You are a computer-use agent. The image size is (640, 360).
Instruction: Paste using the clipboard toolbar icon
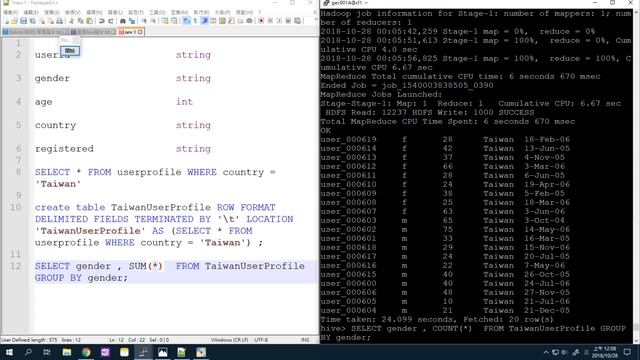pyautogui.click(x=89, y=21)
